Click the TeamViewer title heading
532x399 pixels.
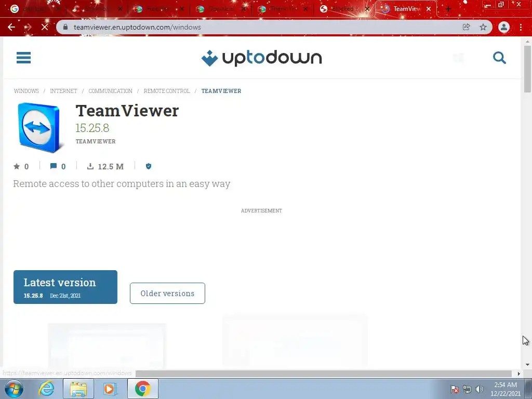(127, 111)
